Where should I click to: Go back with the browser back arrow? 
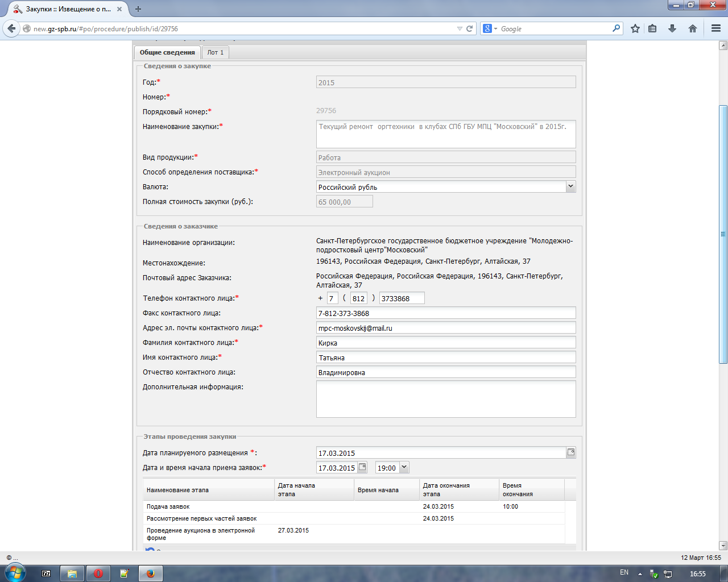click(11, 28)
